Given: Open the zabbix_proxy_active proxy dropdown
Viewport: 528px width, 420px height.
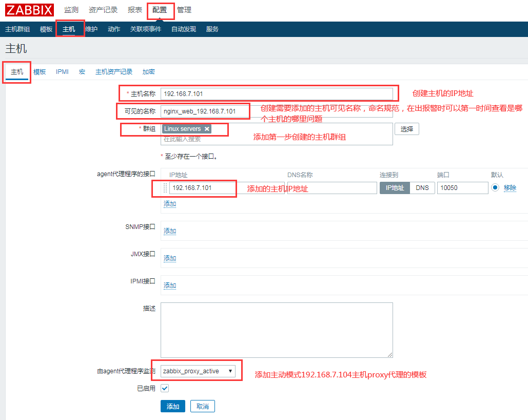Looking at the screenshot, I should (x=198, y=371).
